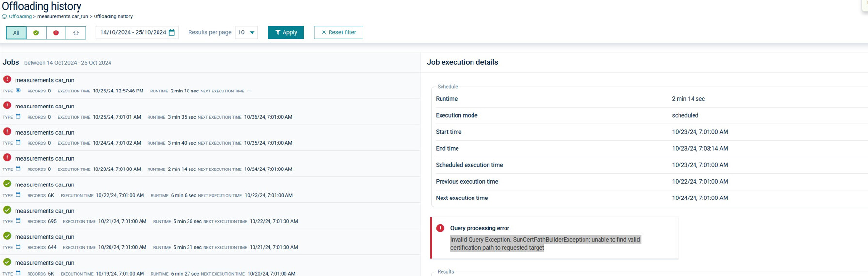Click the Reset filter button
Viewport: 868px width, 276px height.
coord(338,32)
